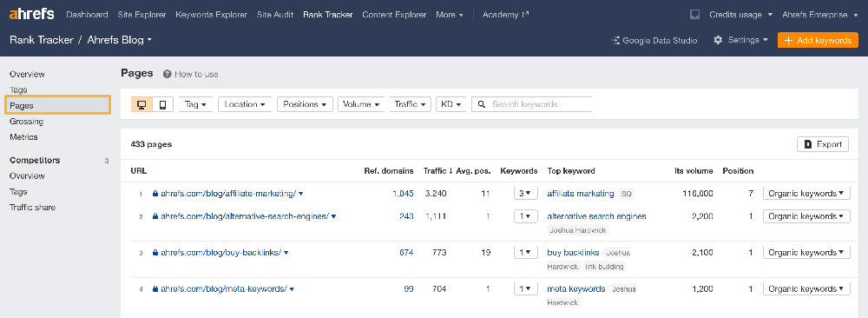
Task: Open Academy external link
Action: 505,15
